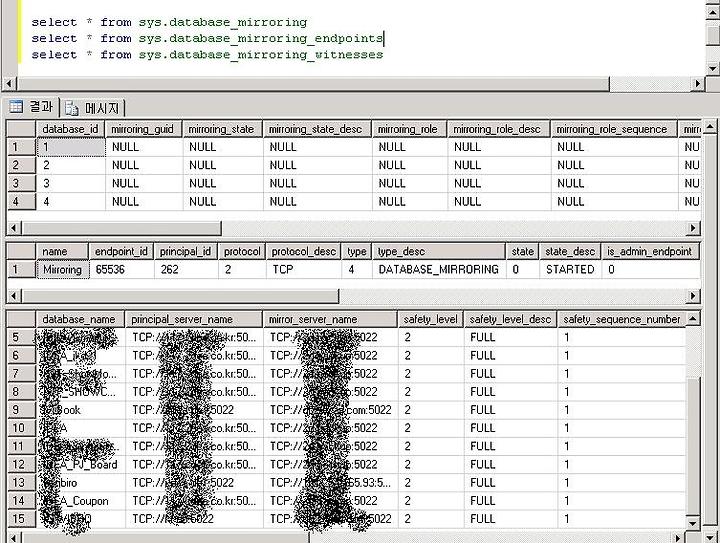Click the first grid horizontal scrollbar thumb

[x=122, y=228]
